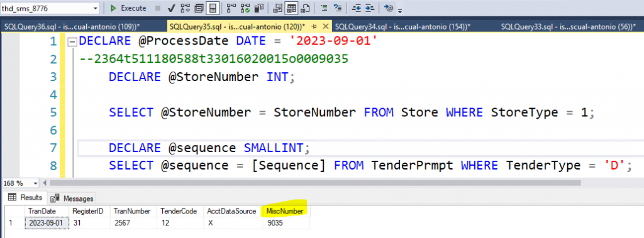Viewport: 644px width, 238px height.
Task: Comment out the selected lines
Action: [324, 8]
